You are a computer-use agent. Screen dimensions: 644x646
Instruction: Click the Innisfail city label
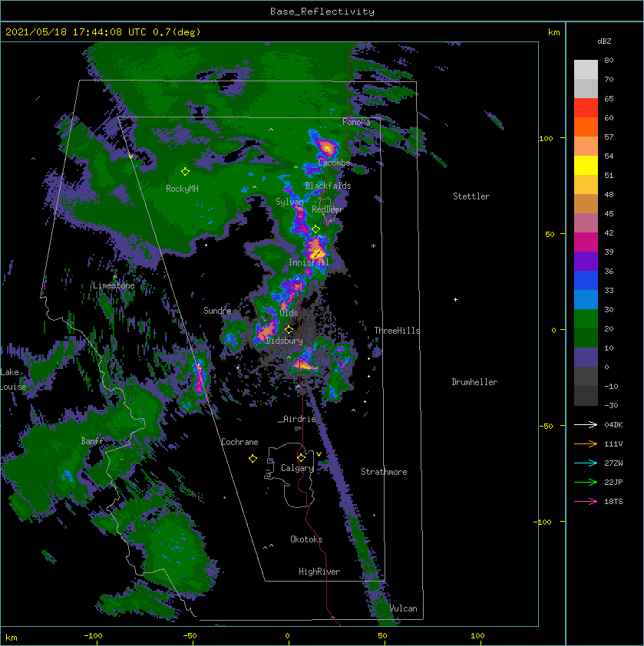tap(309, 262)
